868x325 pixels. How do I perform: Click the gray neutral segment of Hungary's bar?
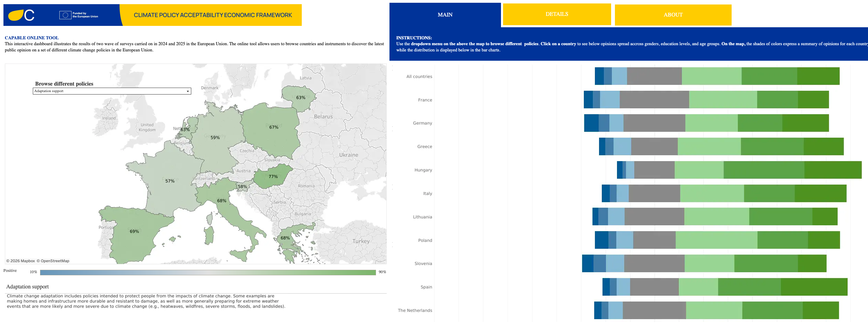pos(654,170)
